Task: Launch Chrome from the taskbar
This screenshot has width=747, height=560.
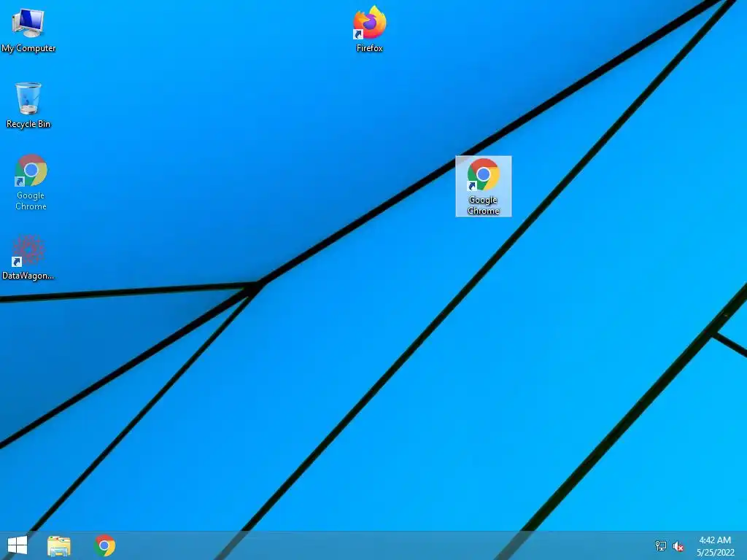Action: tap(105, 545)
